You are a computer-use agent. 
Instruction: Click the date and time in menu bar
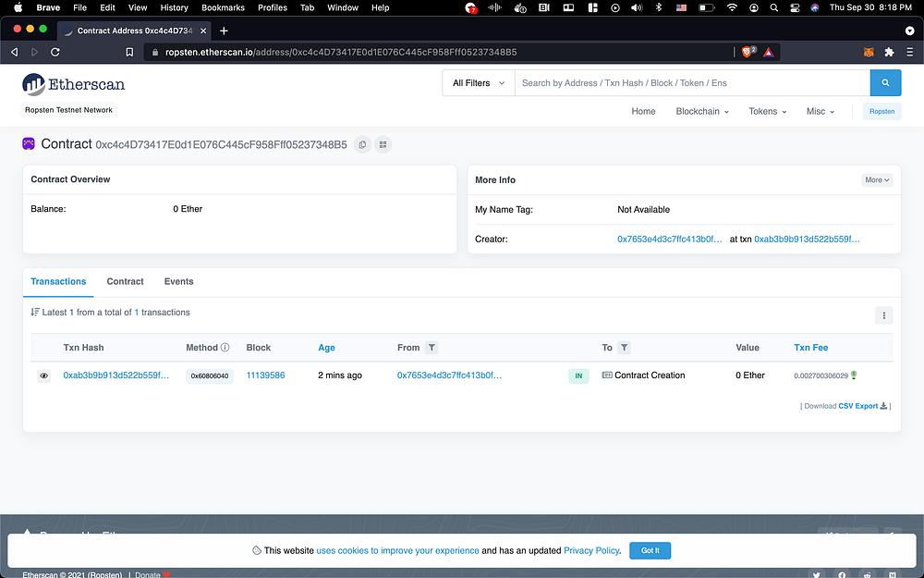[870, 7]
